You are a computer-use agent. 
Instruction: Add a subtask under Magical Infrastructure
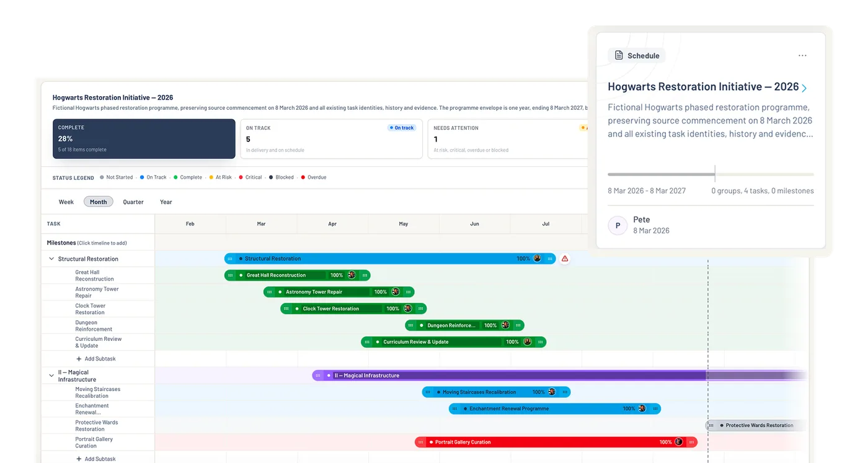[x=96, y=459]
